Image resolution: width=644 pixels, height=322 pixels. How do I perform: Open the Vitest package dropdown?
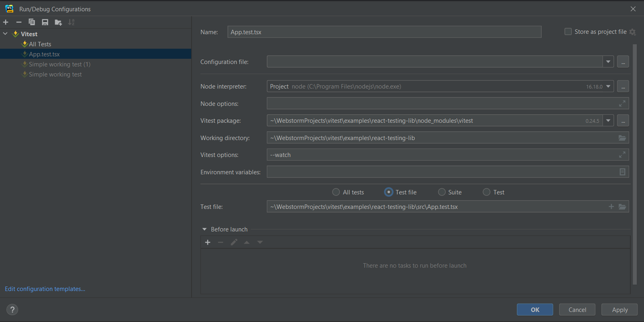click(608, 121)
